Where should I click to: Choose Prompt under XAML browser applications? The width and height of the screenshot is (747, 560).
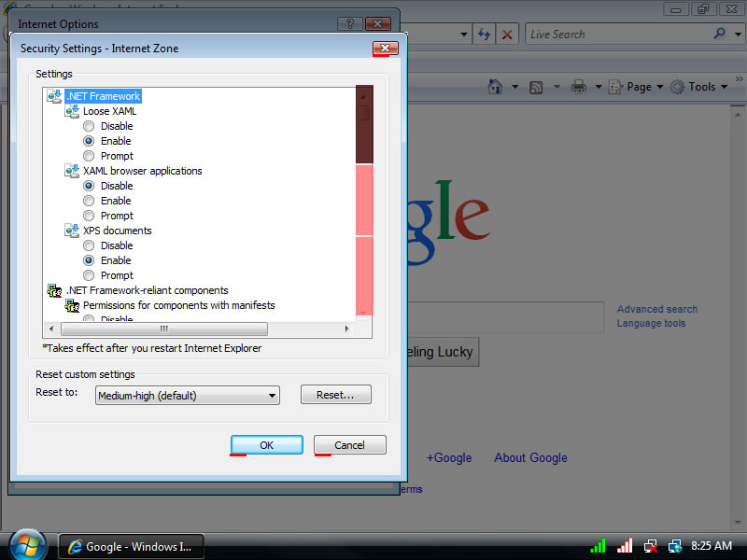89,216
